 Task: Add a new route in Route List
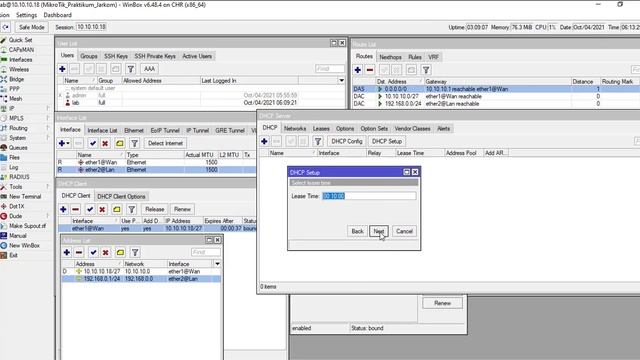coord(358,70)
